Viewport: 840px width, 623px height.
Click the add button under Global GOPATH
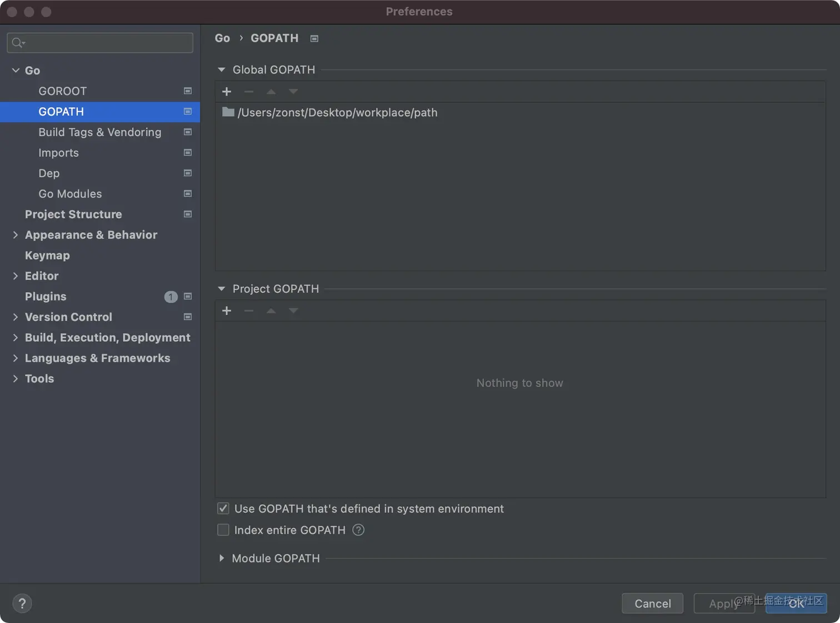coord(227,92)
